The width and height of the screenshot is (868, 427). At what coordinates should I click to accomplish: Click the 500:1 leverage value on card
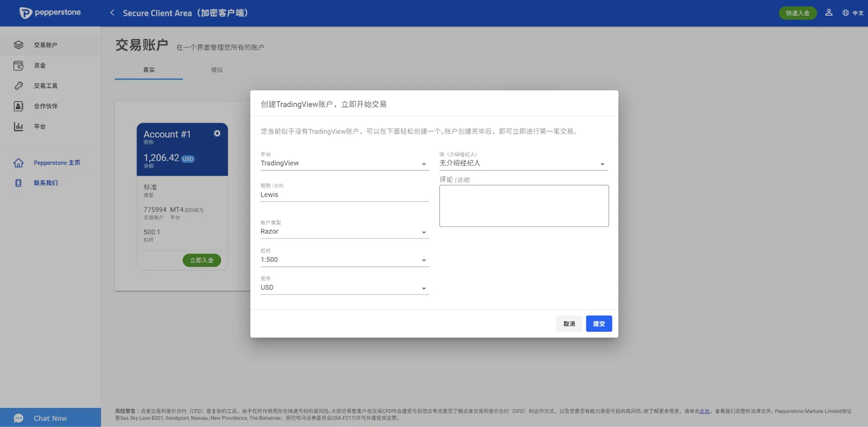pyautogui.click(x=152, y=232)
